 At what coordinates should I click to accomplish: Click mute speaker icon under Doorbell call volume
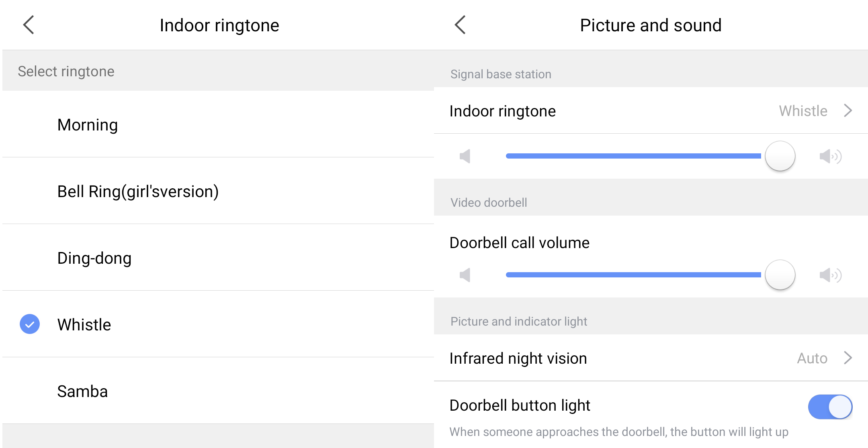(465, 275)
